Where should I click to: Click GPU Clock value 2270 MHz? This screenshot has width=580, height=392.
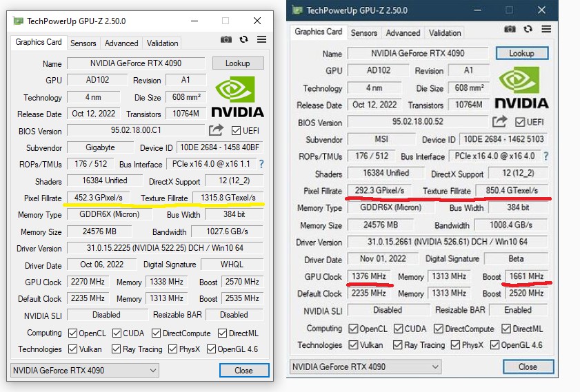(x=88, y=282)
